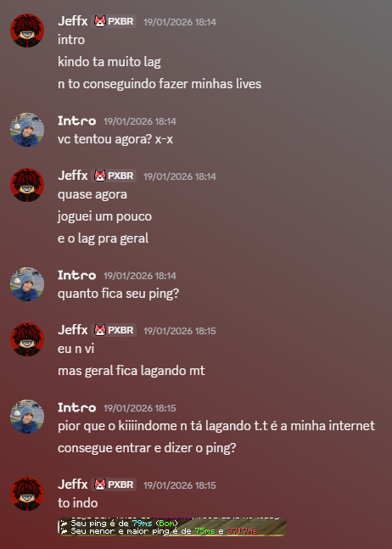Click the Jeffx username above "quase agora"

(x=72, y=175)
